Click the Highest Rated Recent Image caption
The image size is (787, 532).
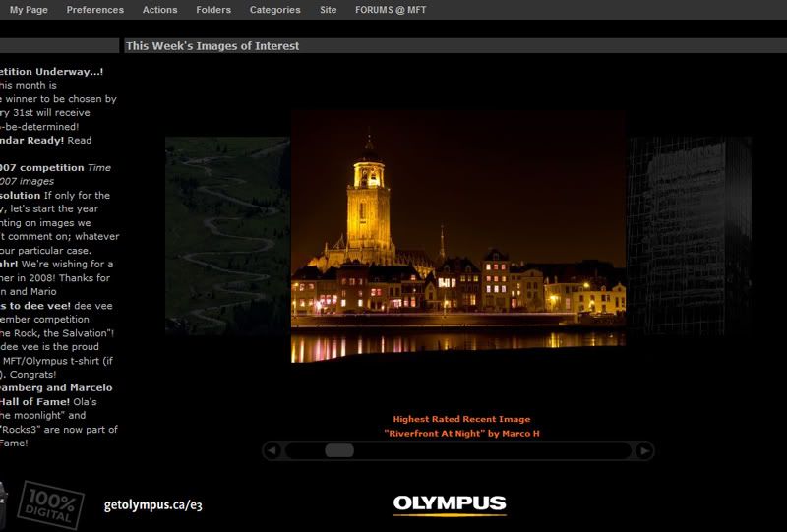point(461,419)
